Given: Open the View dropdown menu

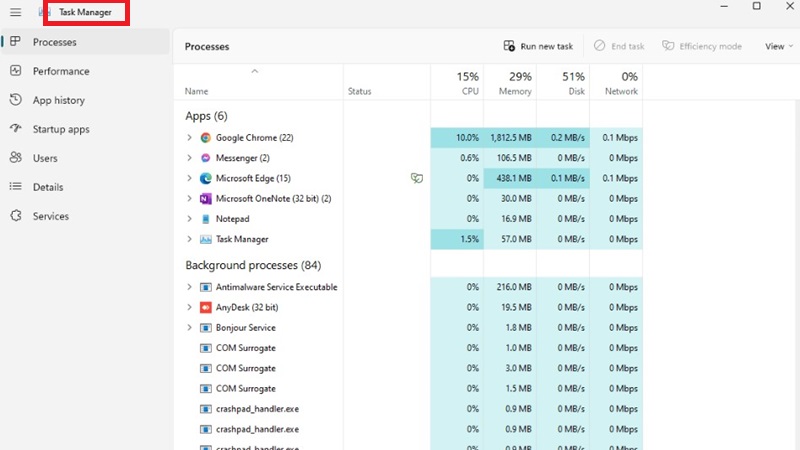Looking at the screenshot, I should coord(778,46).
